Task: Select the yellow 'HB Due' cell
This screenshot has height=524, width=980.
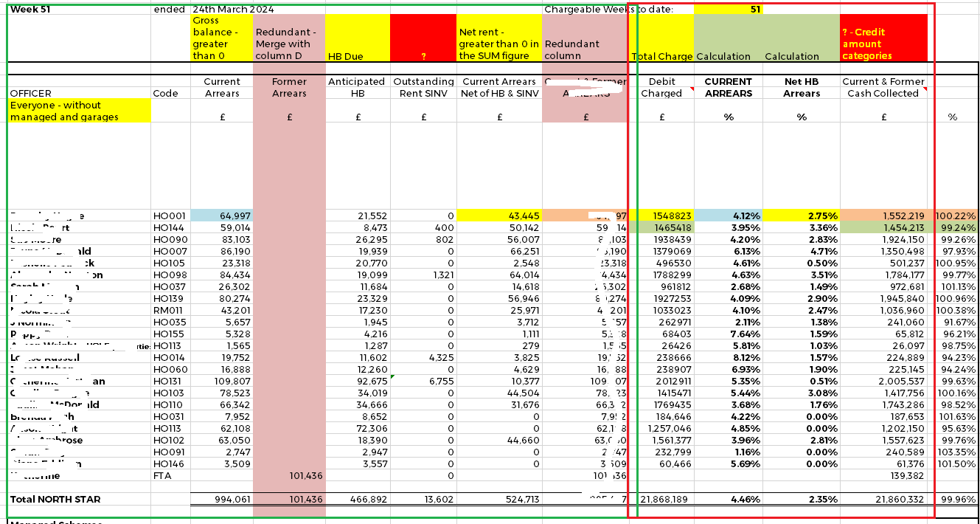Action: [x=358, y=38]
